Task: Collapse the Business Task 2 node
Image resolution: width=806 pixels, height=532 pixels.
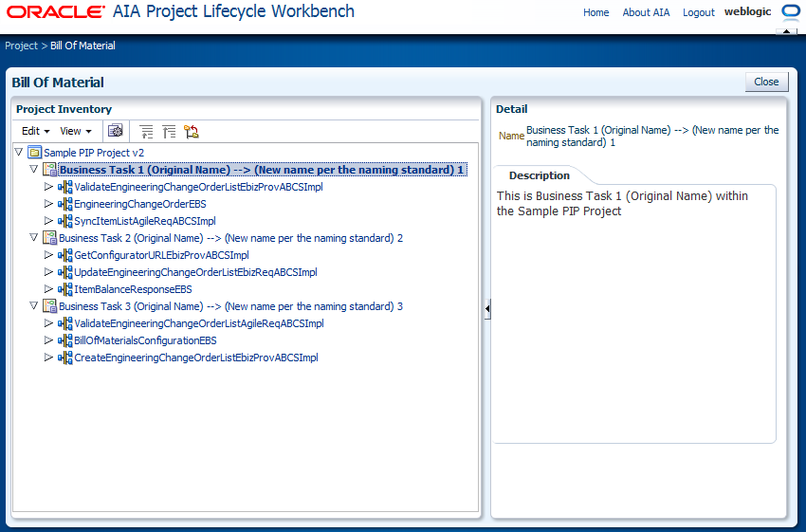Action: tap(33, 237)
